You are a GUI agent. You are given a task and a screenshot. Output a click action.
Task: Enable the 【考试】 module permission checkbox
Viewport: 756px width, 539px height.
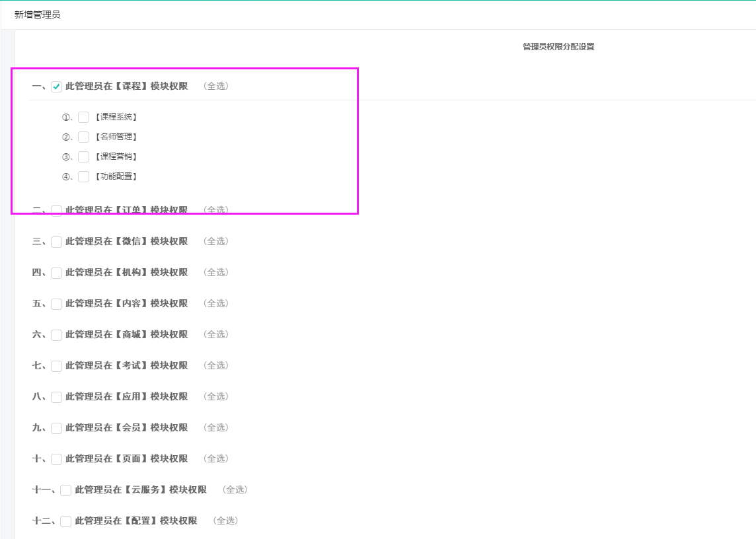click(57, 366)
